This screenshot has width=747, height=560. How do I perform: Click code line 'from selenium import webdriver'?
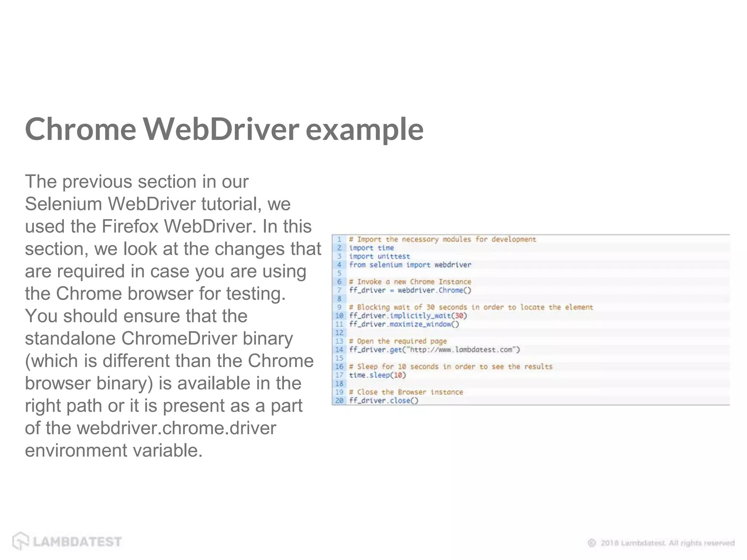pos(410,265)
